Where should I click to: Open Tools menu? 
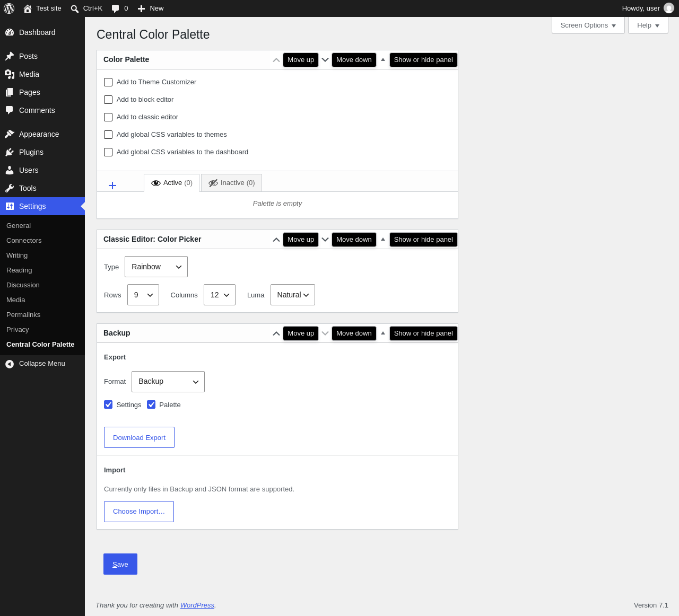[x=42, y=188]
